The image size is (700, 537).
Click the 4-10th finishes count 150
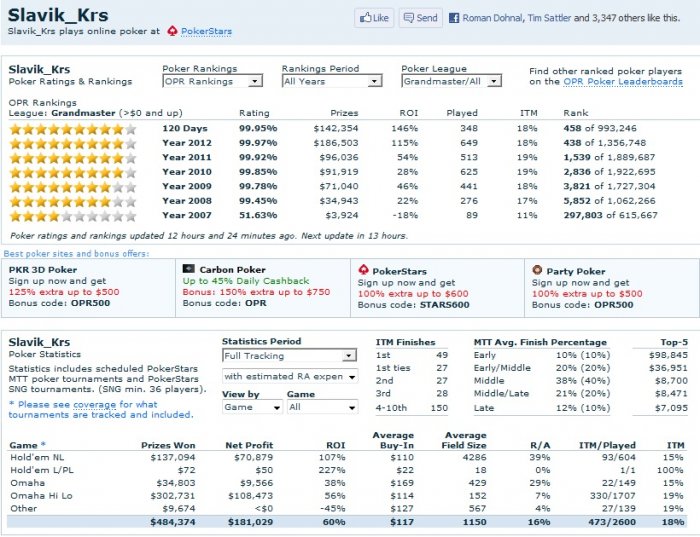439,408
